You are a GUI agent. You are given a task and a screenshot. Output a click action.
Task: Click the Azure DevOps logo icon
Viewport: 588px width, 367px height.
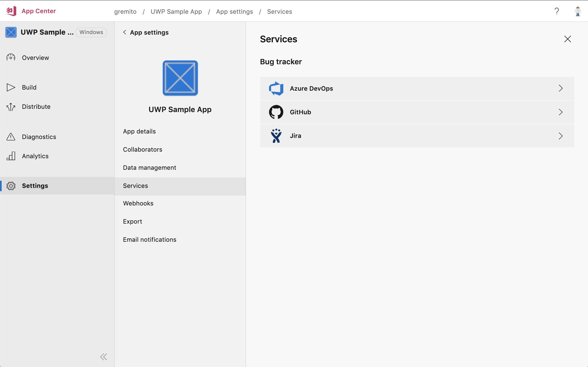[x=276, y=88]
